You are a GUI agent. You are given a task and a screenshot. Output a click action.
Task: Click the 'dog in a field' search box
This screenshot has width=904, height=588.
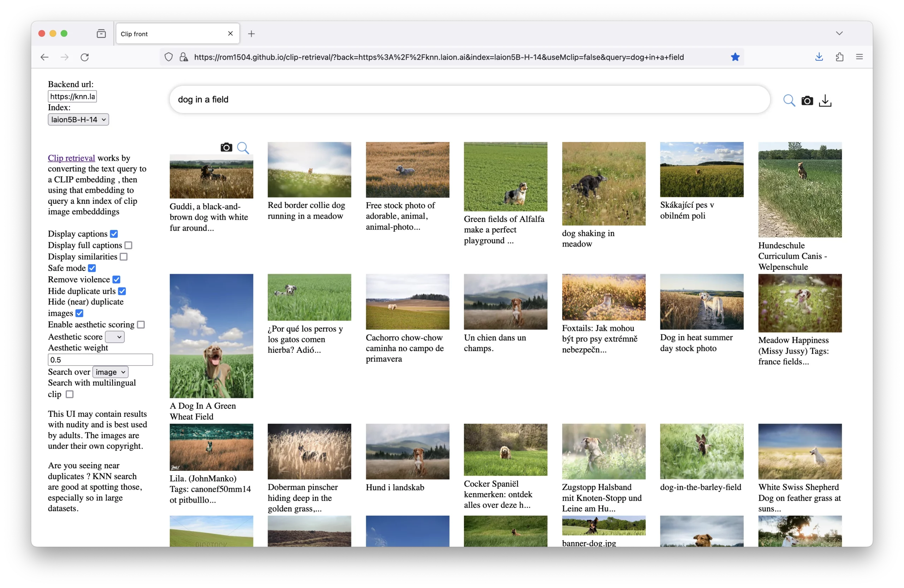(x=469, y=100)
